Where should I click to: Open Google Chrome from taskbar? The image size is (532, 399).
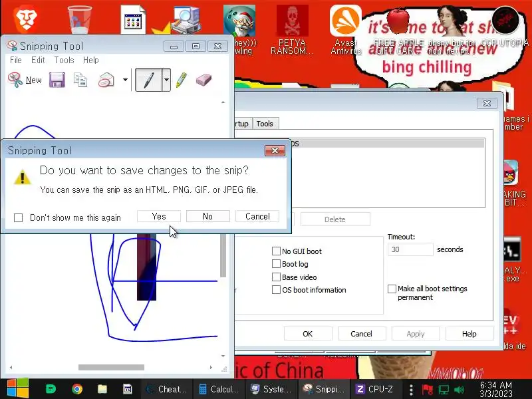click(x=77, y=389)
